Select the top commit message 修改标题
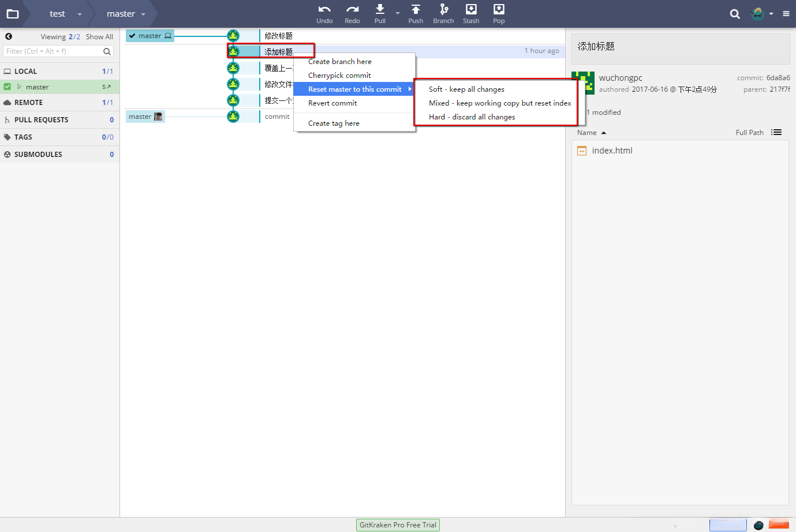The image size is (796, 532). (279, 36)
